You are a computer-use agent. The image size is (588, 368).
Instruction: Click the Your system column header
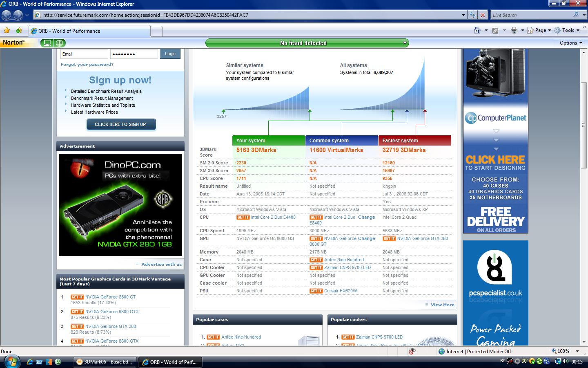point(269,141)
